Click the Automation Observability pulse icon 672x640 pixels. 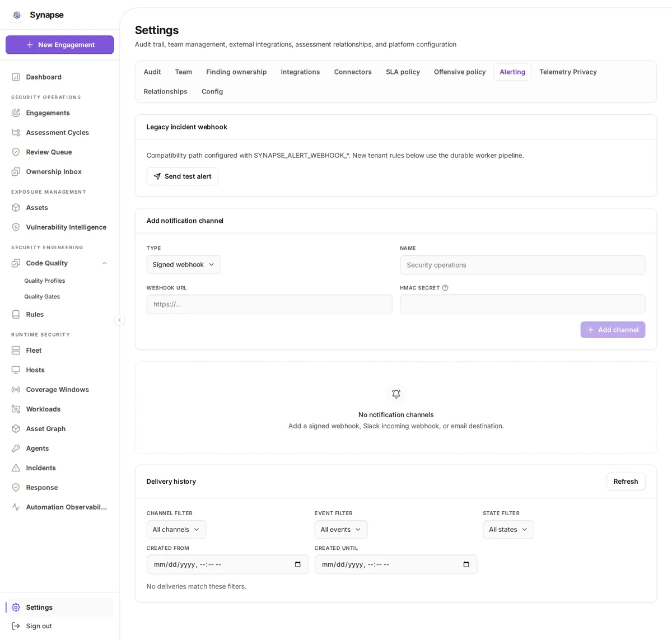16,507
